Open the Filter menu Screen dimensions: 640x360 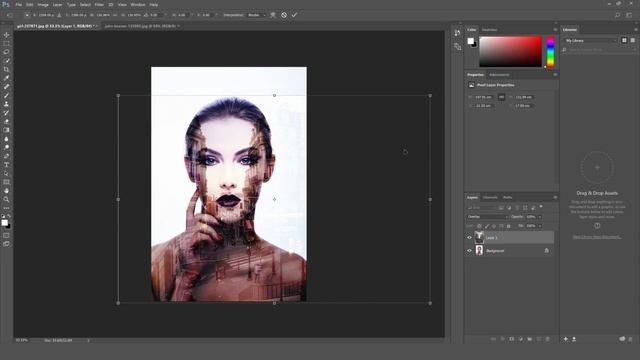coord(99,5)
